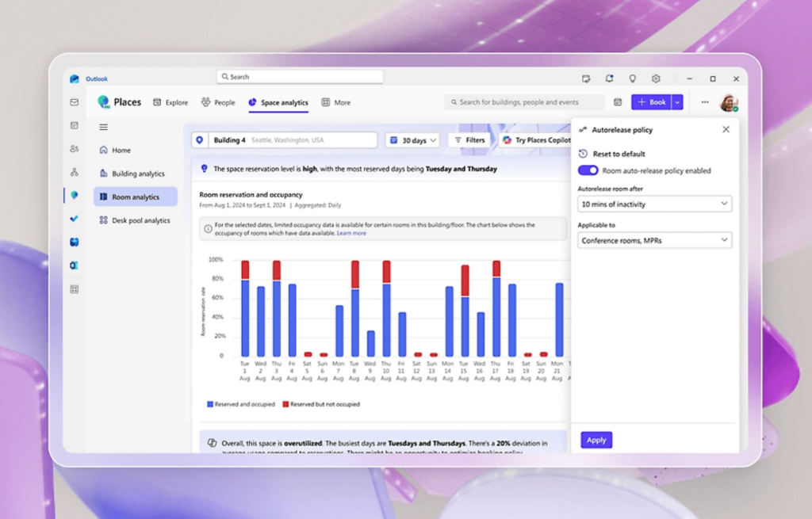Click Search for buildings, people and events field
The height and width of the screenshot is (519, 812).
point(524,102)
